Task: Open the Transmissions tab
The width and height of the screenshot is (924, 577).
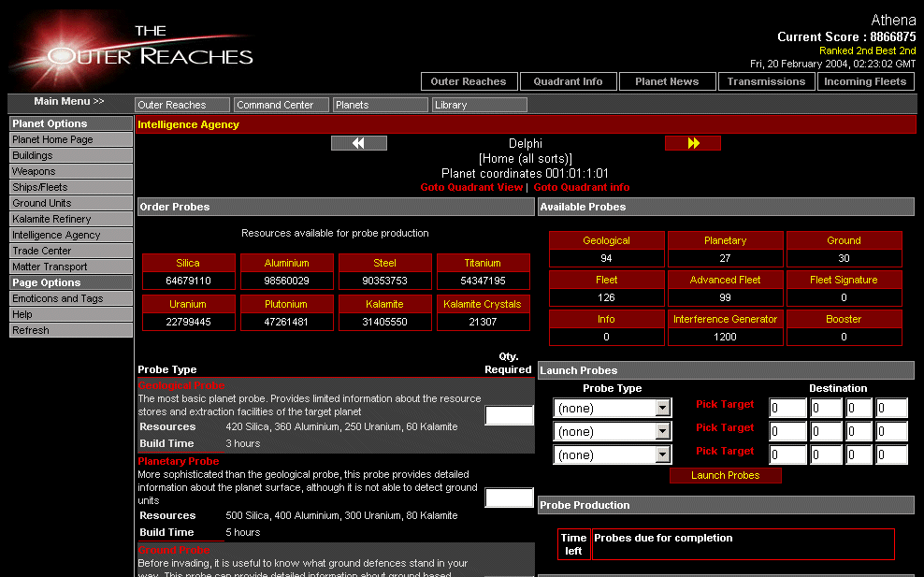Action: (766, 81)
